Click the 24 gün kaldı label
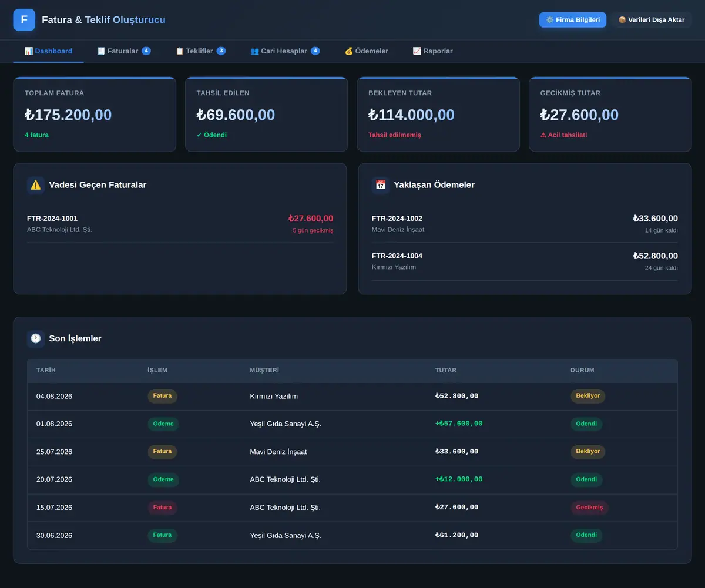Screen dimensions: 705x588 coord(662,268)
